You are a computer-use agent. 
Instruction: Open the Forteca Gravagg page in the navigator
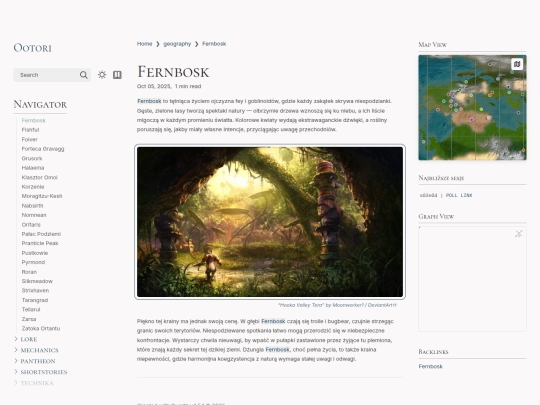point(43,149)
